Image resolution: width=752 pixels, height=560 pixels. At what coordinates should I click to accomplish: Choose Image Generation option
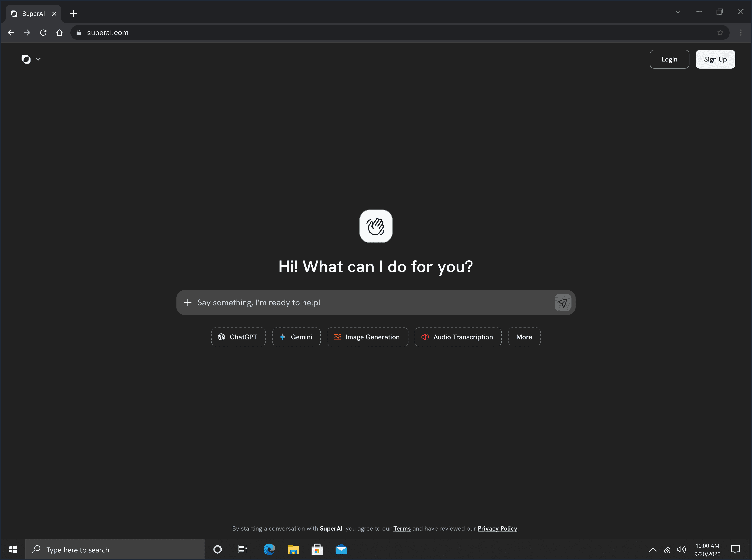pos(367,337)
